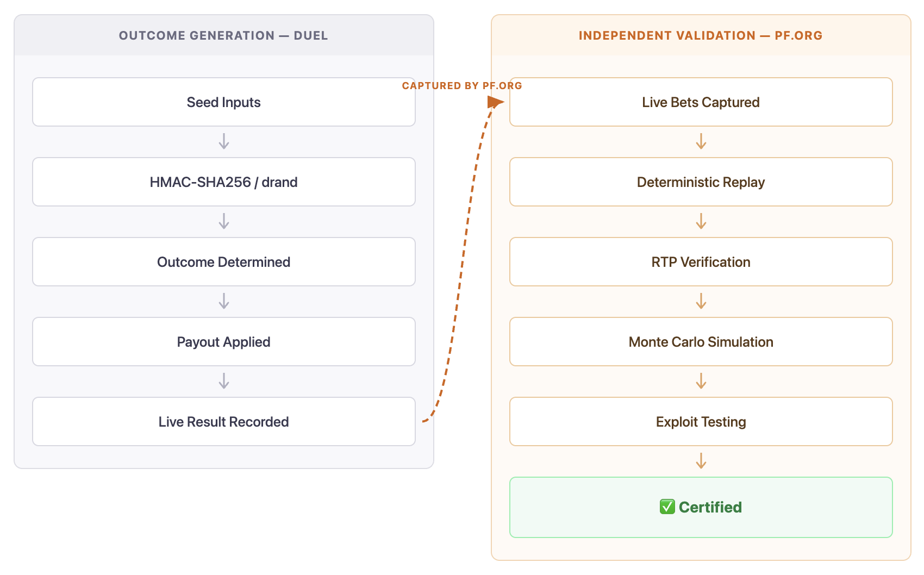
Task: Click the RTP Verification step
Action: [701, 262]
